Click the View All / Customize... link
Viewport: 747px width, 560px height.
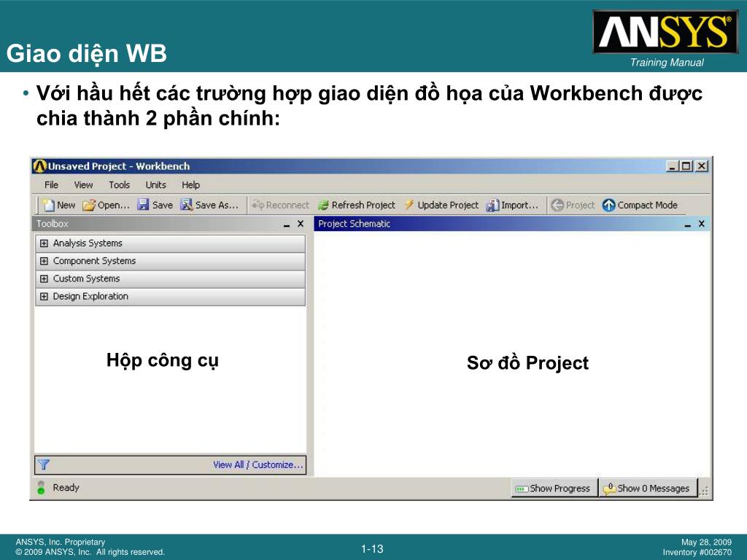tap(258, 464)
